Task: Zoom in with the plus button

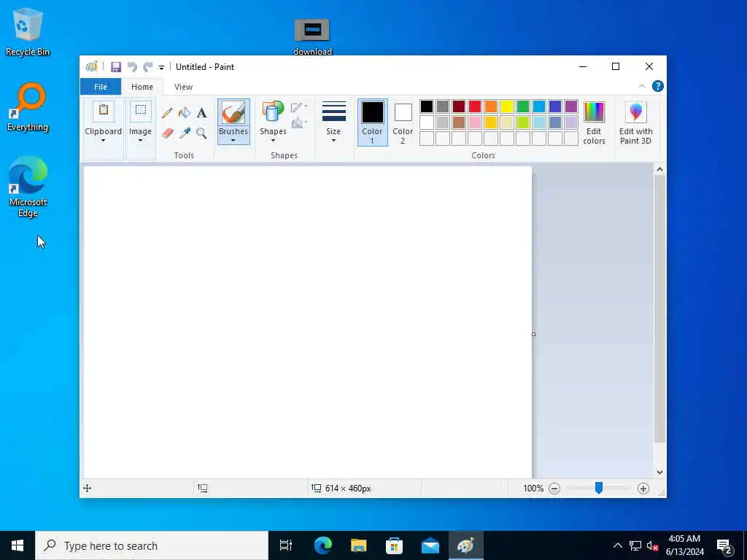Action: (x=643, y=488)
